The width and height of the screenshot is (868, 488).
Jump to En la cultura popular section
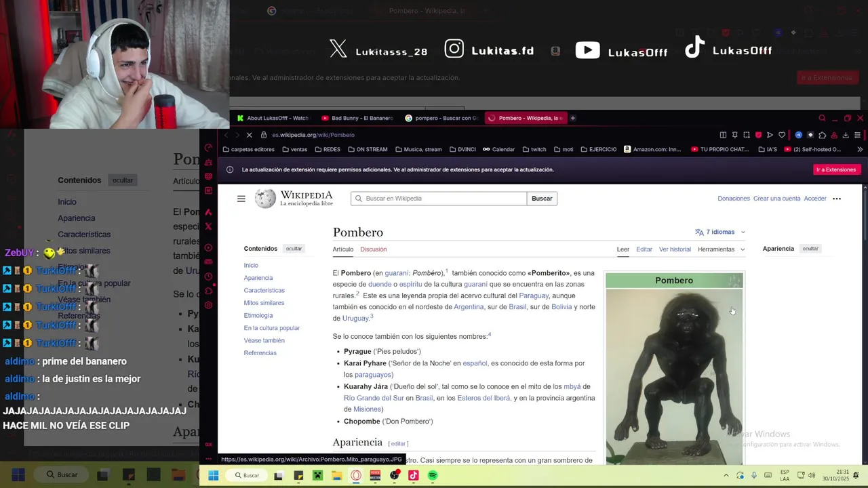pos(271,328)
